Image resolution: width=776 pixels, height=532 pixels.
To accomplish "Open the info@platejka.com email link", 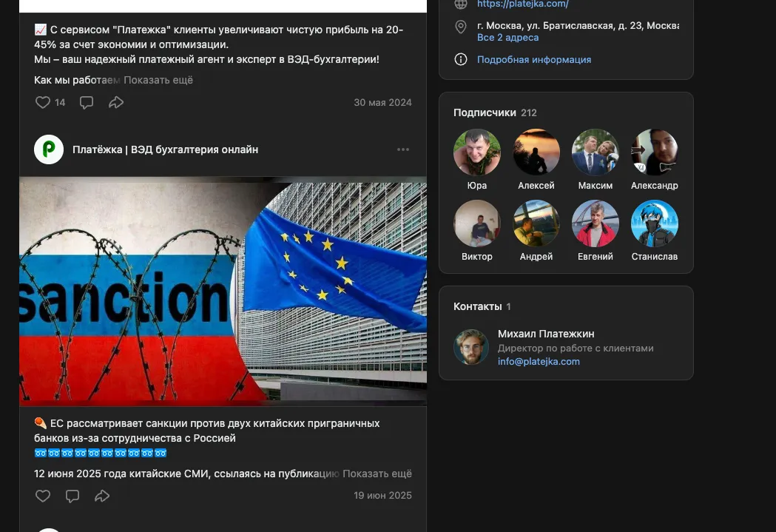I will tap(539, 361).
